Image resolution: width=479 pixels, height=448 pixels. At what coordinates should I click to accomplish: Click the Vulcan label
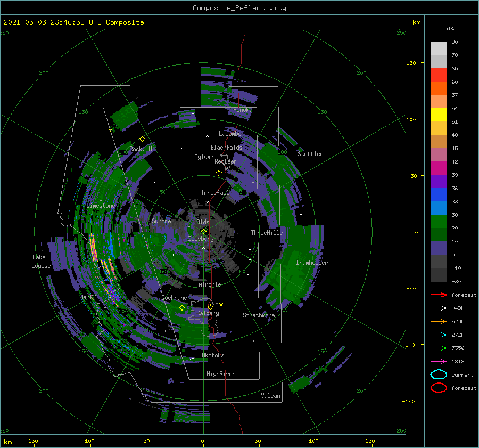[x=270, y=396]
